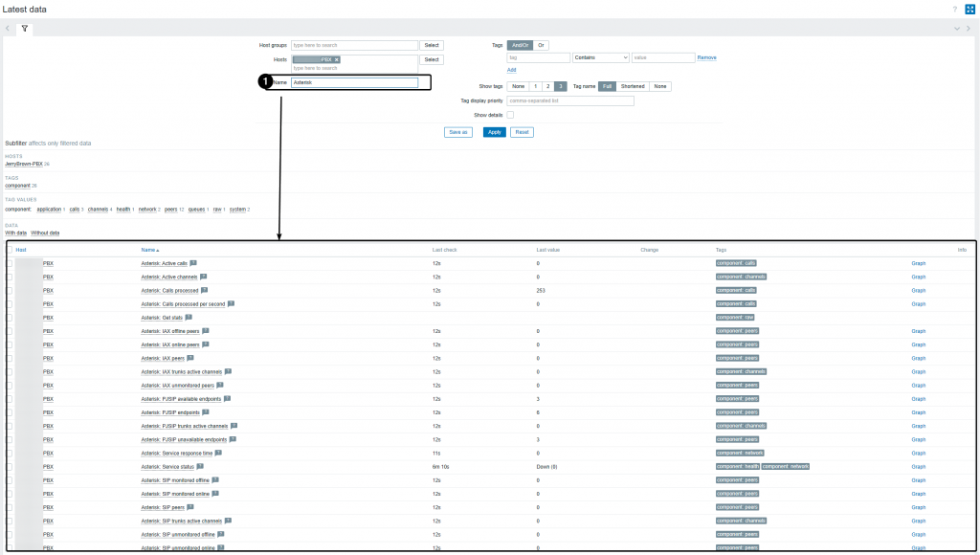Check the row for Asterisk: Active calls
980x555 pixels.
11,263
